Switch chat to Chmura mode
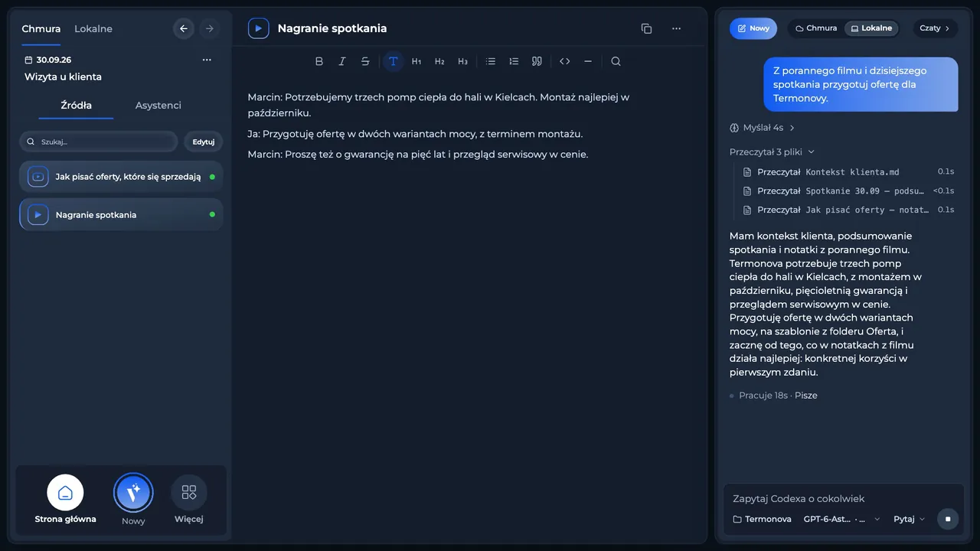 coord(816,28)
